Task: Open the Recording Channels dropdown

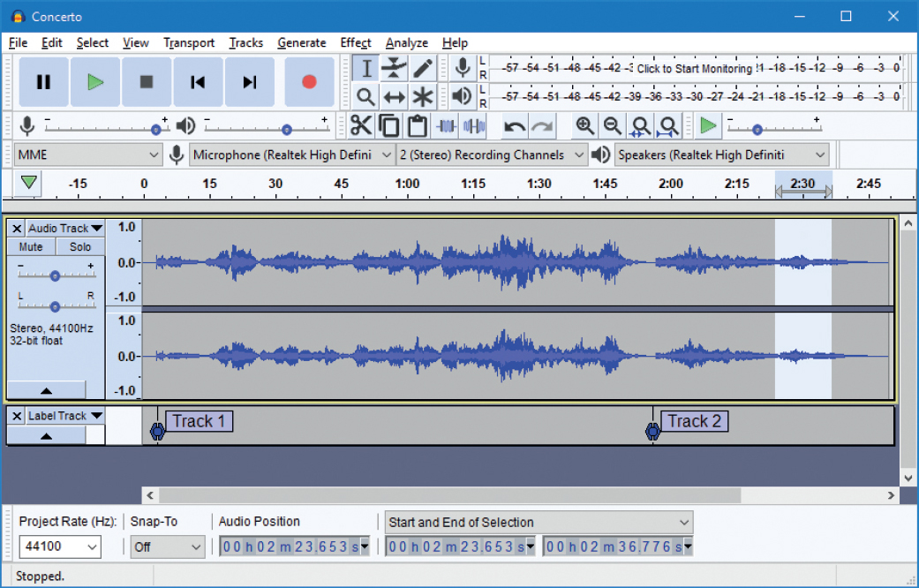Action: click(x=492, y=155)
